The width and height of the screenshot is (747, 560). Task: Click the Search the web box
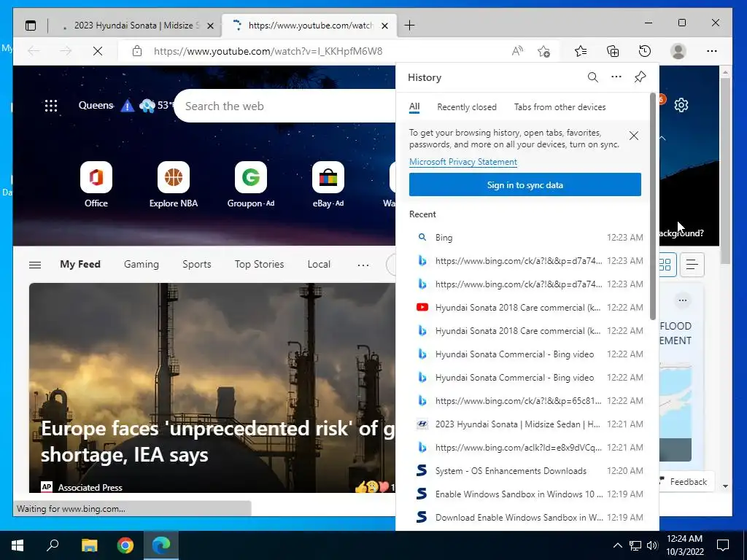click(x=286, y=106)
